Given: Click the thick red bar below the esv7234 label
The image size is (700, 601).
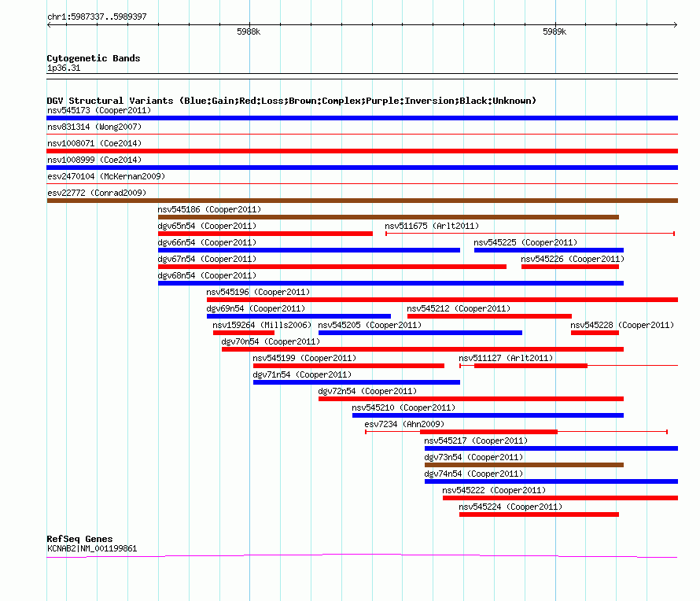Looking at the screenshot, I should coord(489,432).
